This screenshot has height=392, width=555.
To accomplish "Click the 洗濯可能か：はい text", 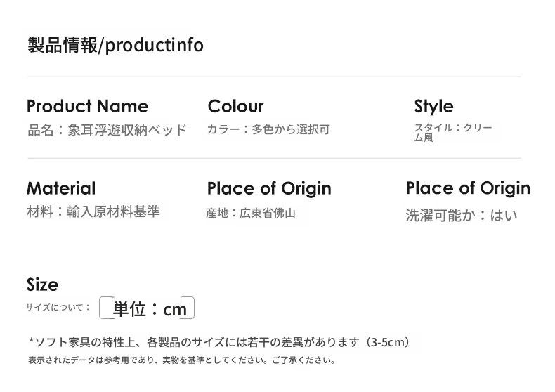I will [x=461, y=216].
